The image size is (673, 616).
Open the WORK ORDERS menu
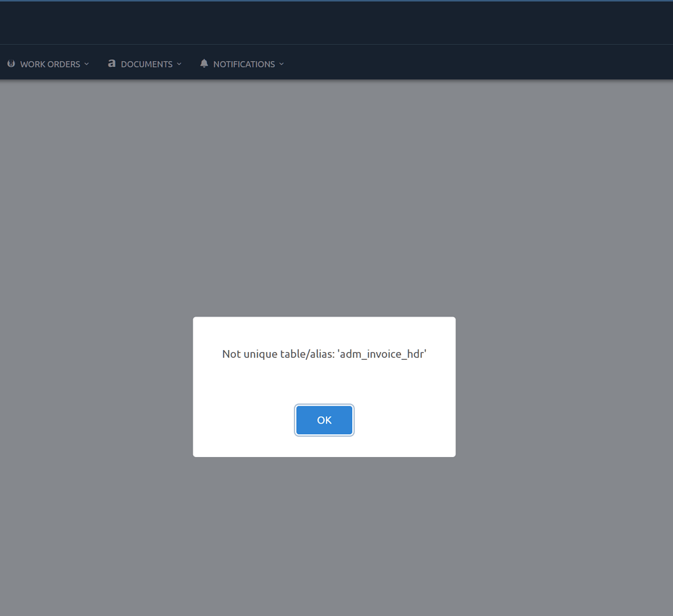49,64
